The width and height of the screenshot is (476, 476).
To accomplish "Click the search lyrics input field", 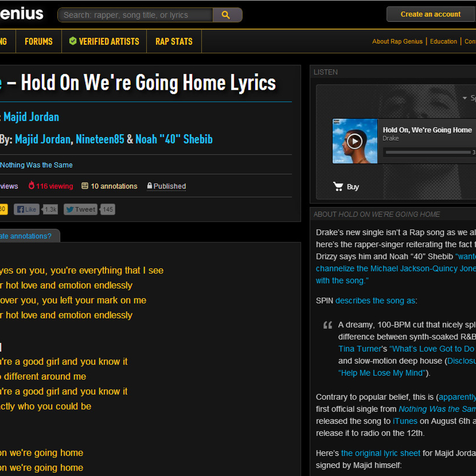I will pos(136,15).
